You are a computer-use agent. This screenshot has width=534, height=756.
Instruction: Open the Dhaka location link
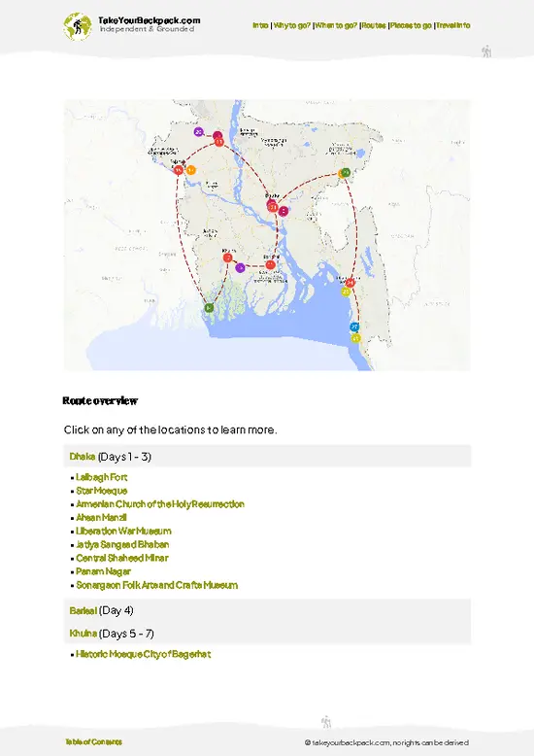click(x=83, y=456)
